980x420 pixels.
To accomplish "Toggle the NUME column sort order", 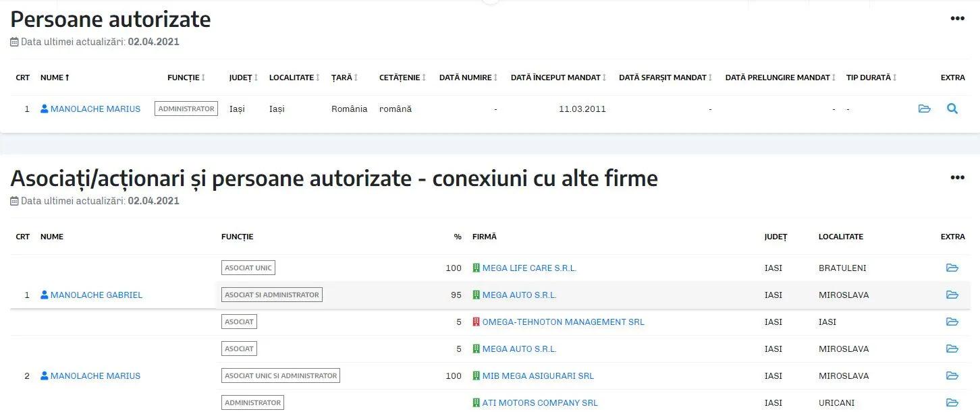I will tap(54, 78).
